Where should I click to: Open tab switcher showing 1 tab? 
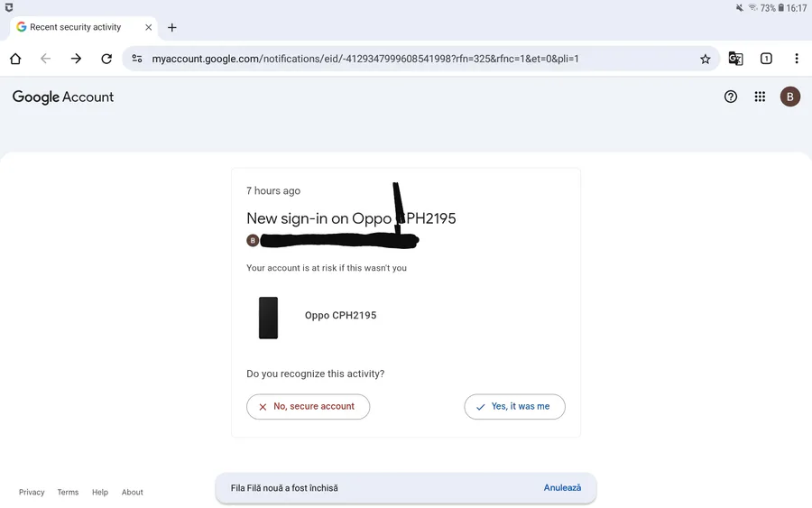(x=766, y=59)
